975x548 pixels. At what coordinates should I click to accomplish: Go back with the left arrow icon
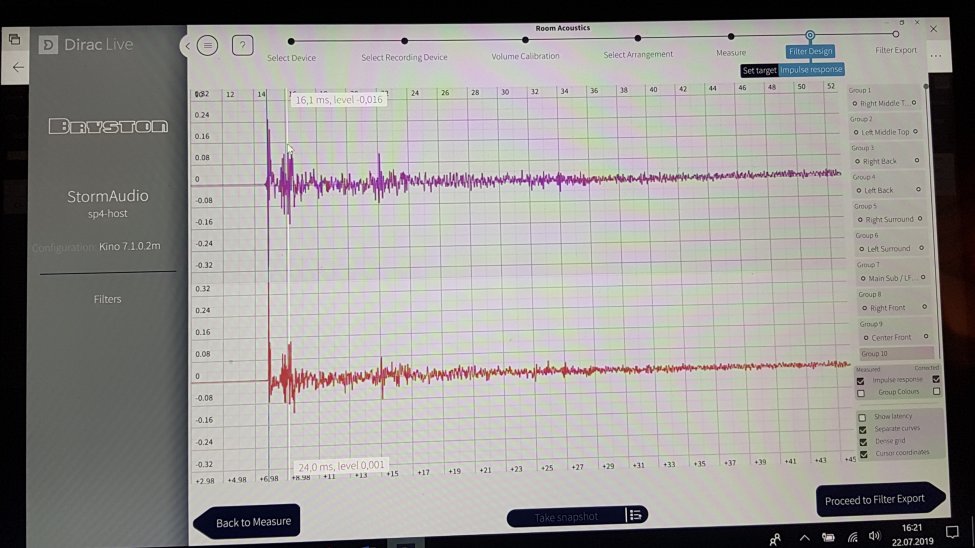pyautogui.click(x=18, y=67)
